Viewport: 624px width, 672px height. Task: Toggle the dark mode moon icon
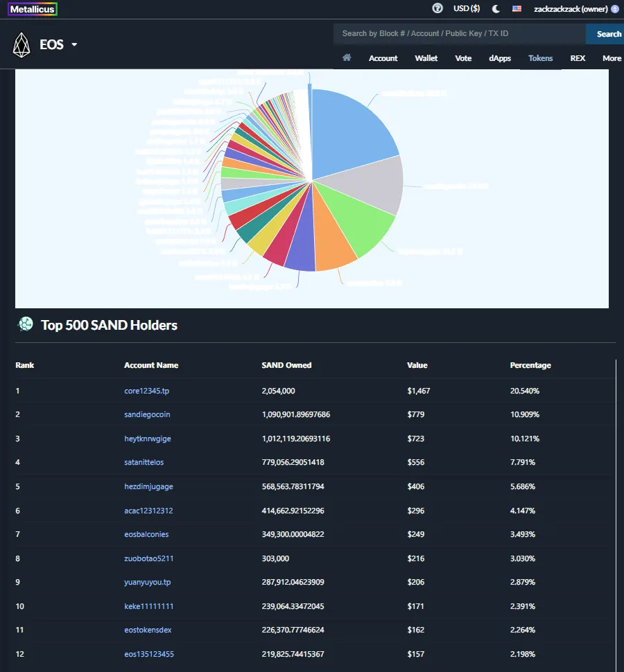click(496, 8)
